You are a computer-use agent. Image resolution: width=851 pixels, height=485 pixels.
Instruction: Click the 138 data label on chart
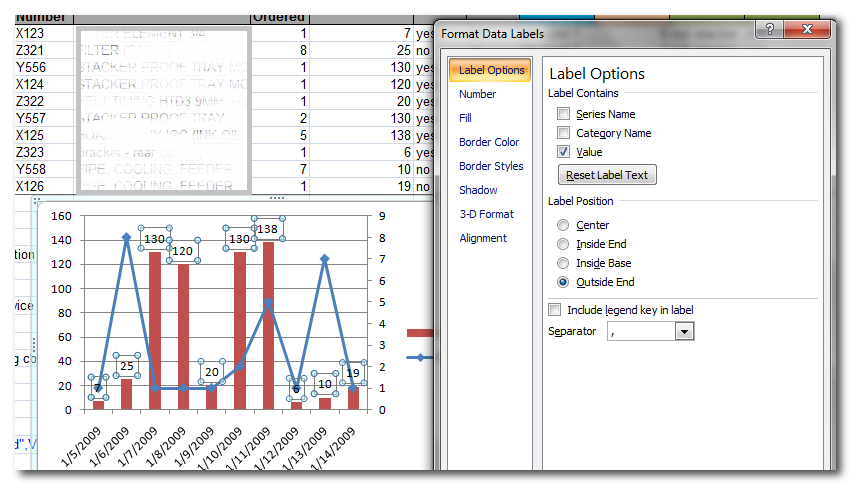tap(267, 229)
